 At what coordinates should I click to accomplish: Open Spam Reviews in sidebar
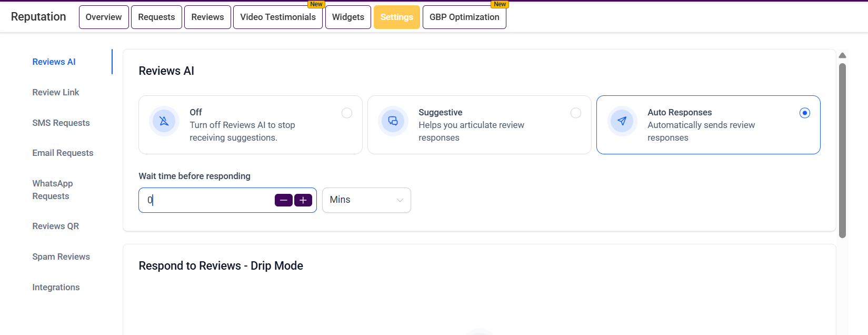[61, 257]
